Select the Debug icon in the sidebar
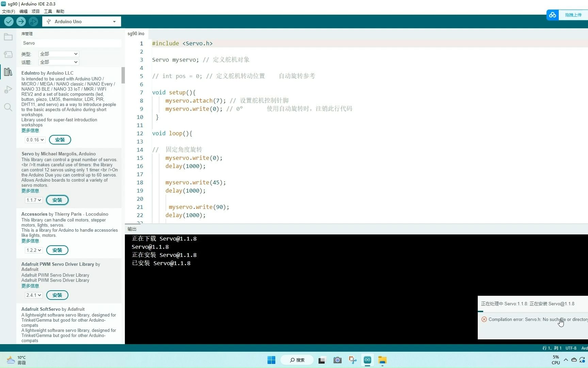The width and height of the screenshot is (588, 368). (8, 89)
